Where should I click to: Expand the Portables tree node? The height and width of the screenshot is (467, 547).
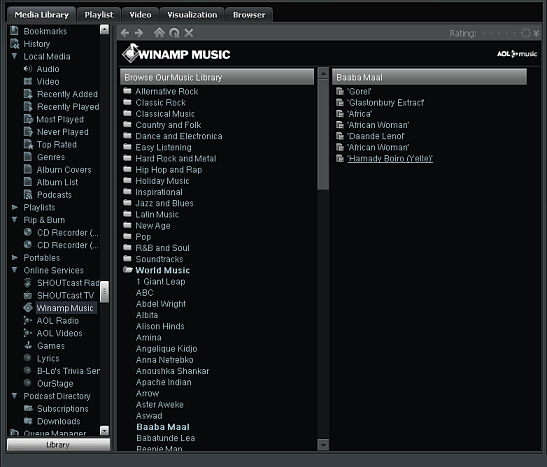pyautogui.click(x=15, y=257)
